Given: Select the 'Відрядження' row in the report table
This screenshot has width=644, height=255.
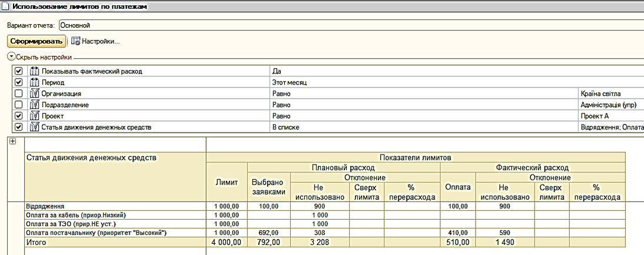Looking at the screenshot, I should (x=115, y=207).
